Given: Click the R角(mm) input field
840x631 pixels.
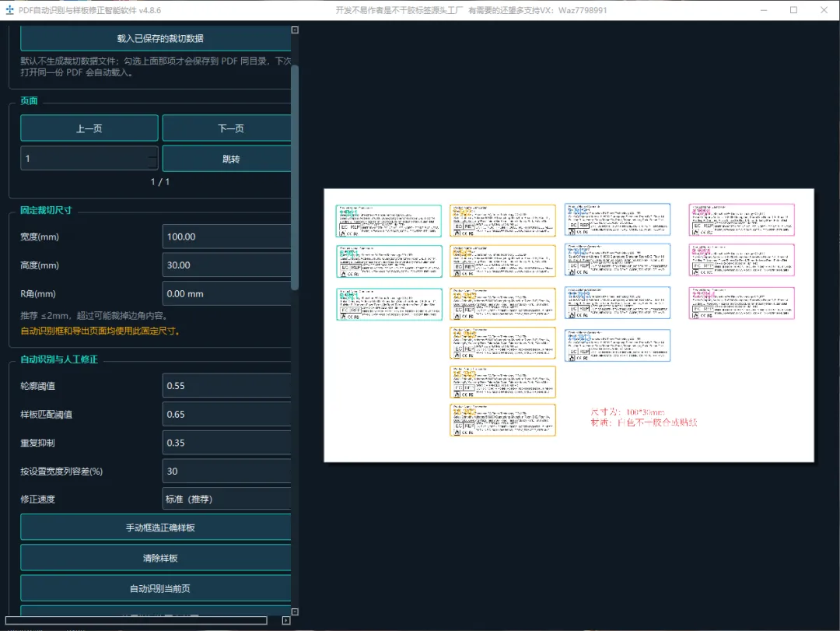Looking at the screenshot, I should 226,294.
